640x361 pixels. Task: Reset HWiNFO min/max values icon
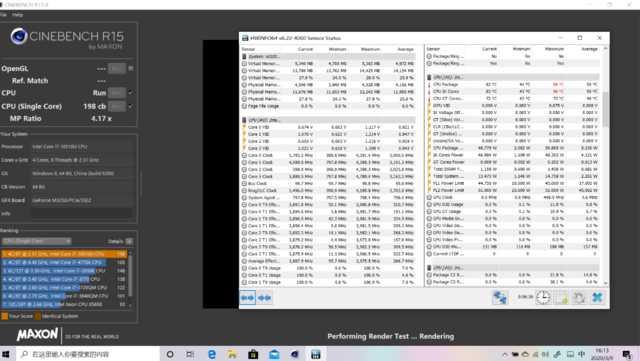click(x=579, y=298)
